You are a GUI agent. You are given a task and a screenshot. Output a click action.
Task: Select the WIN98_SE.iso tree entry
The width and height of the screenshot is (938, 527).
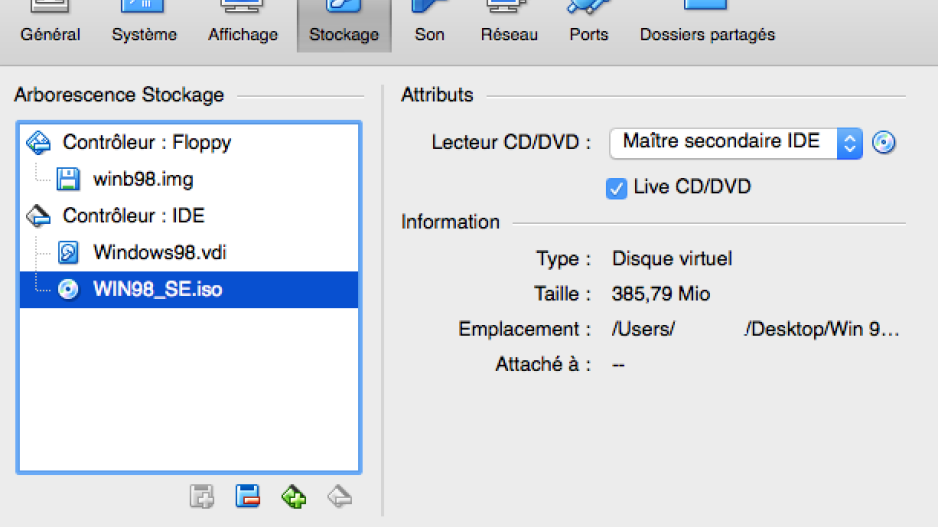(189, 290)
